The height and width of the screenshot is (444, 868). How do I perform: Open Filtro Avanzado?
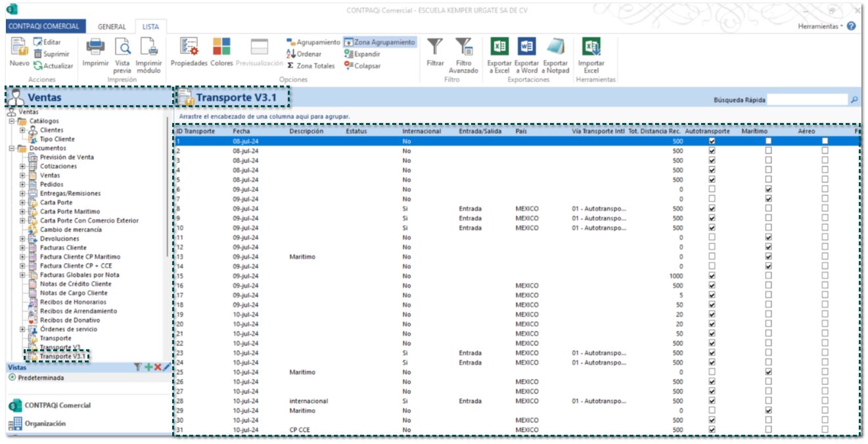(463, 47)
